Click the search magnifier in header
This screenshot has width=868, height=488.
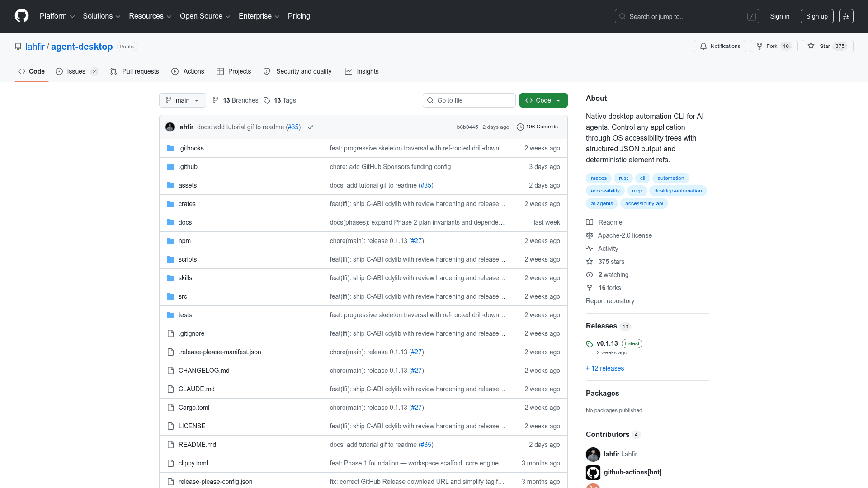[623, 16]
